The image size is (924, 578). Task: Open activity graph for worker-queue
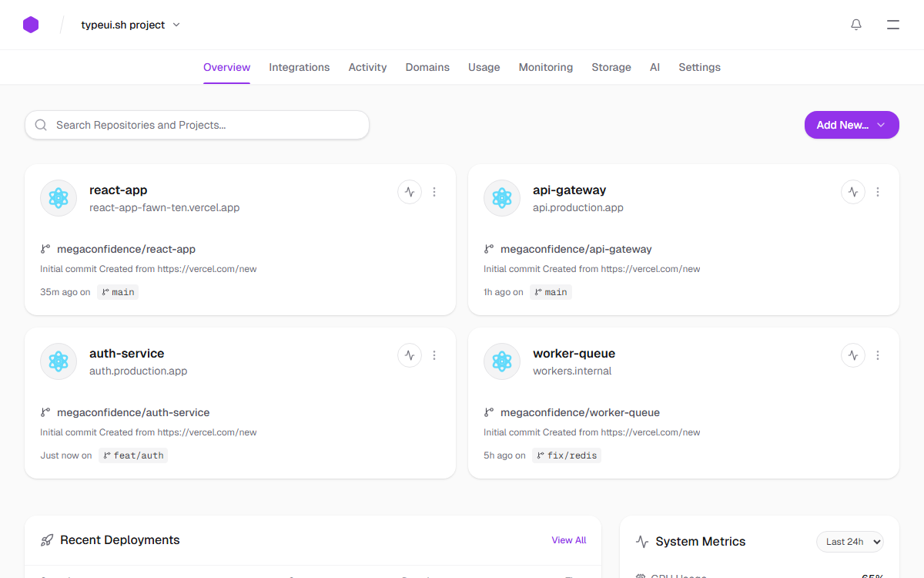point(853,355)
